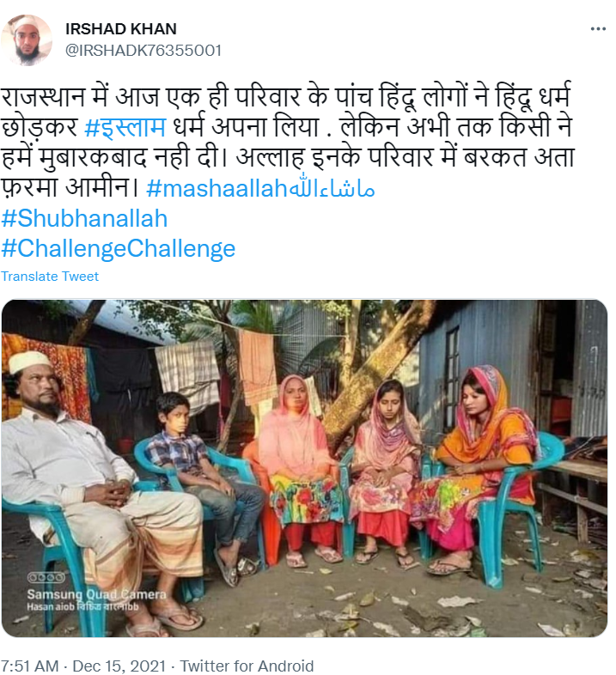Open the #इस्लाम hashtag
The height and width of the screenshot is (675, 616).
click(x=125, y=127)
